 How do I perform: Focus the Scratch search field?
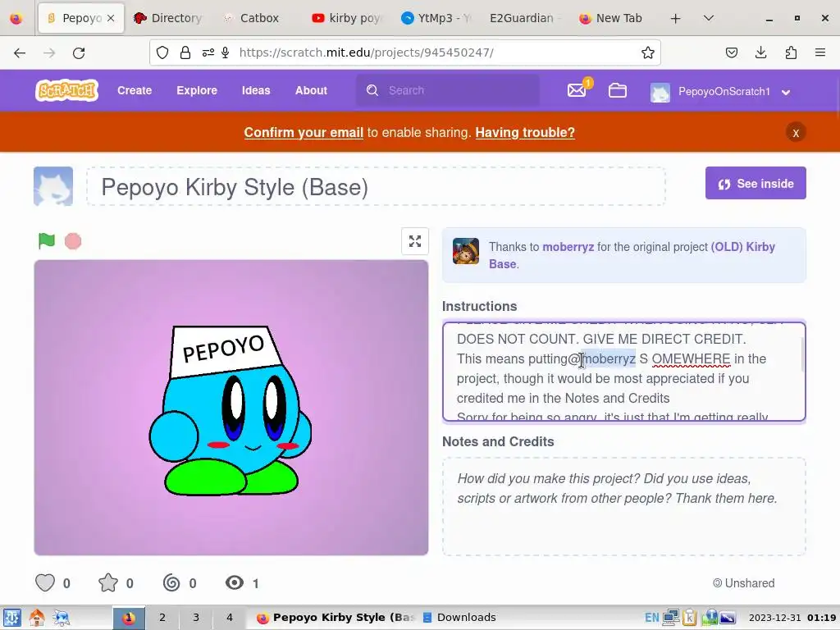click(x=448, y=90)
